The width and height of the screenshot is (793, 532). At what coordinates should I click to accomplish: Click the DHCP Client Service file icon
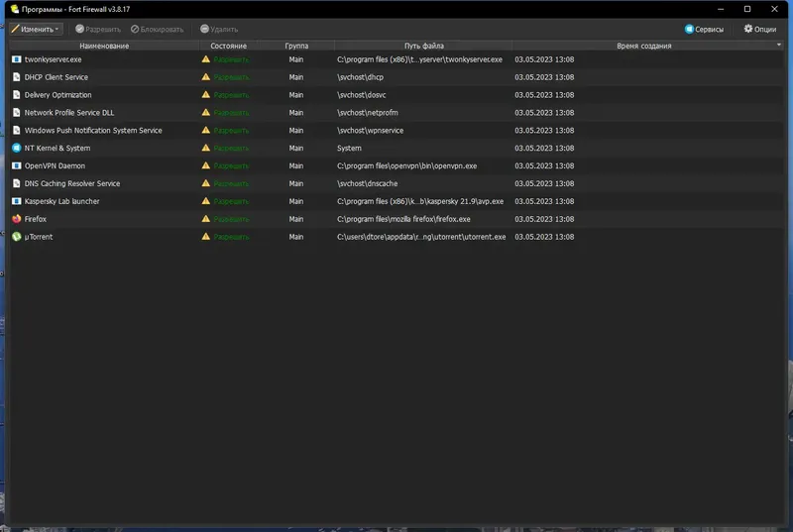16,77
